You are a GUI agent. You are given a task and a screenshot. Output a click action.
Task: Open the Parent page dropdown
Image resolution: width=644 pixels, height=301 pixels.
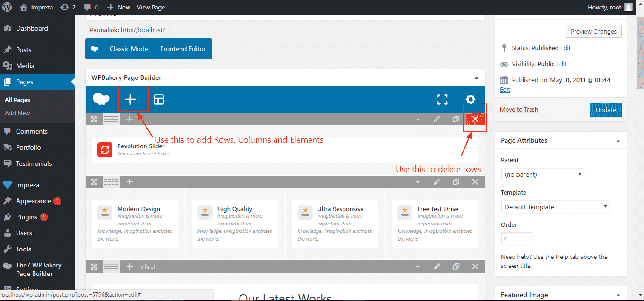tap(543, 174)
